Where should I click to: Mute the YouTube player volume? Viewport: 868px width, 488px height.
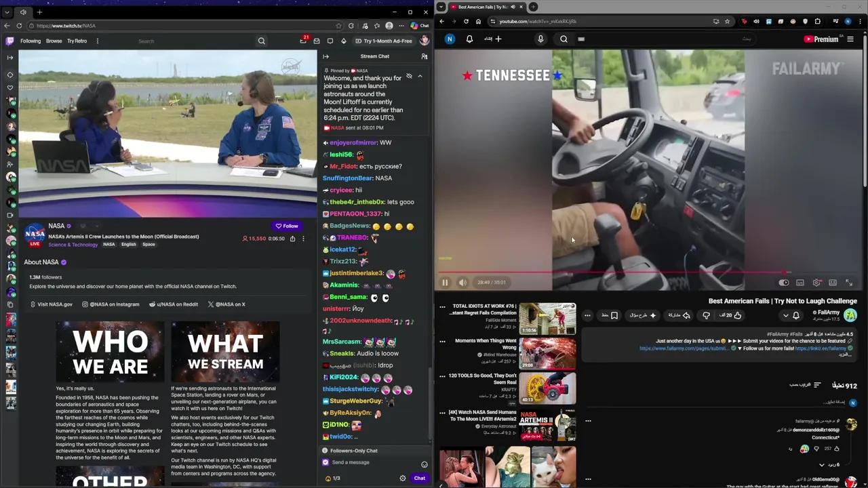462,283
